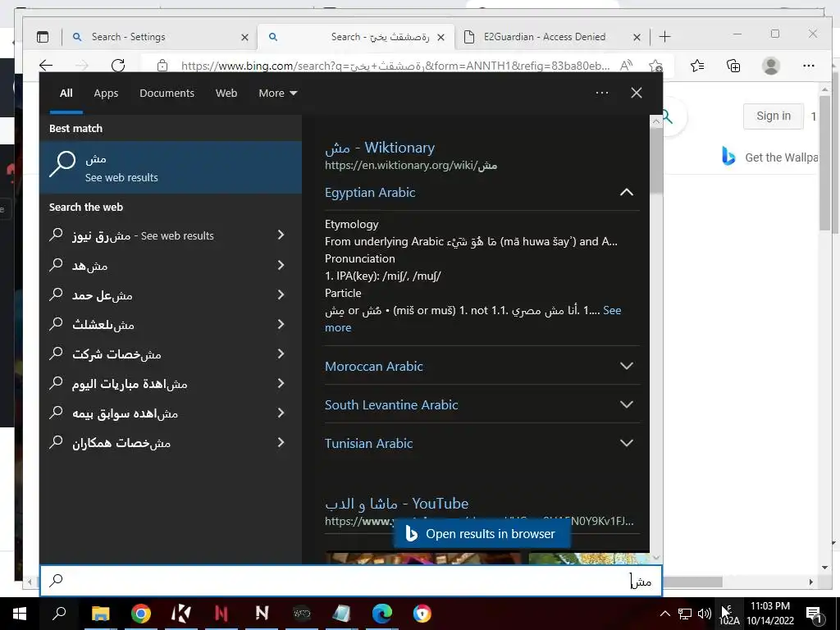This screenshot has height=630, width=840.
Task: Open the Read aloud icon in address bar
Action: pyautogui.click(x=626, y=66)
